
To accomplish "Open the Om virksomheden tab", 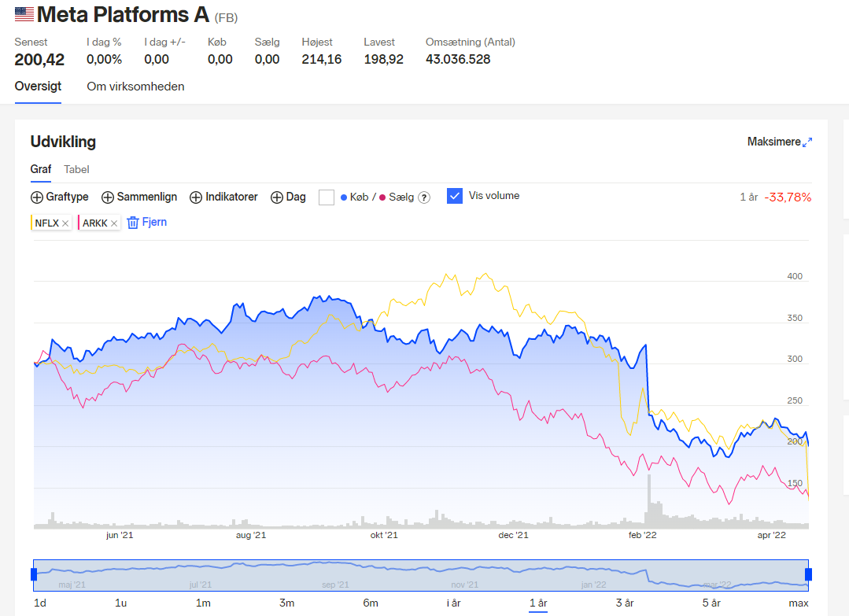I will tap(135, 87).
